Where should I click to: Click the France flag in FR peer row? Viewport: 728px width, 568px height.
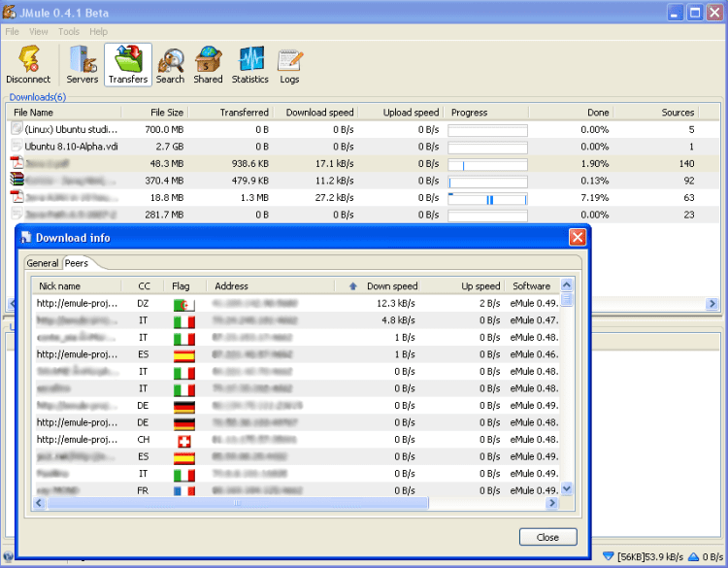(184, 491)
